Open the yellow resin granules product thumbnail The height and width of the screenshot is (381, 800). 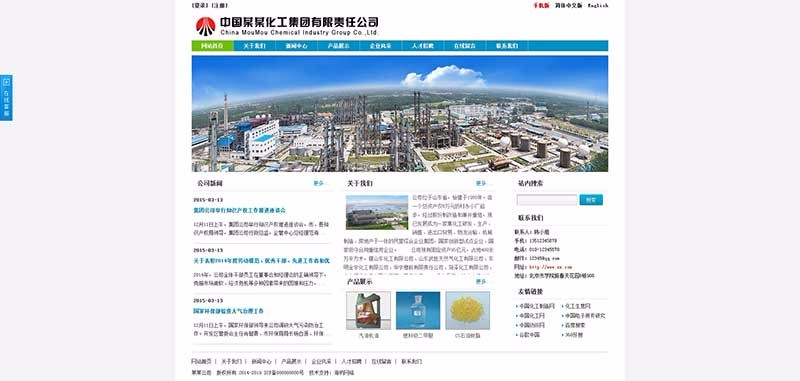467,310
